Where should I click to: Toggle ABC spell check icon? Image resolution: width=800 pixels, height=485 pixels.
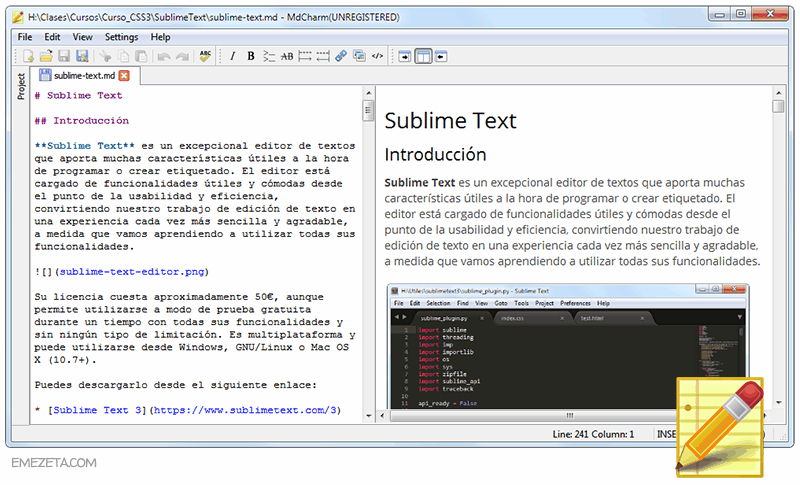(x=205, y=56)
